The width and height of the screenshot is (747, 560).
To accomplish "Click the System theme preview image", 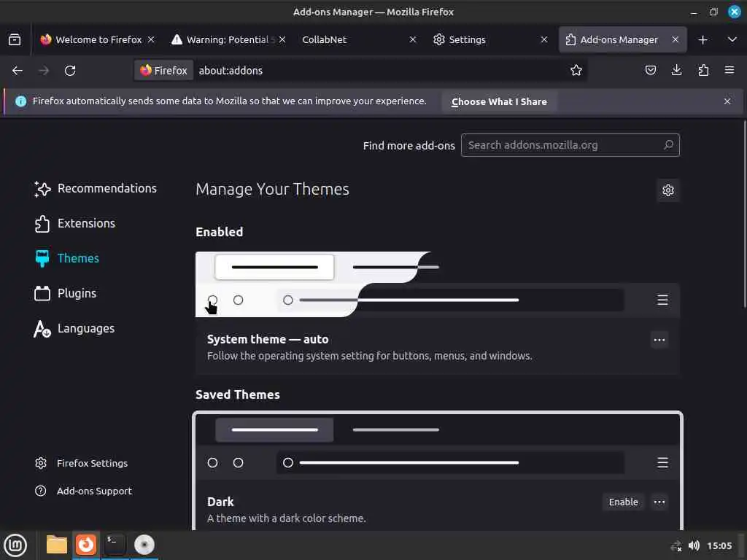I will click(438, 284).
